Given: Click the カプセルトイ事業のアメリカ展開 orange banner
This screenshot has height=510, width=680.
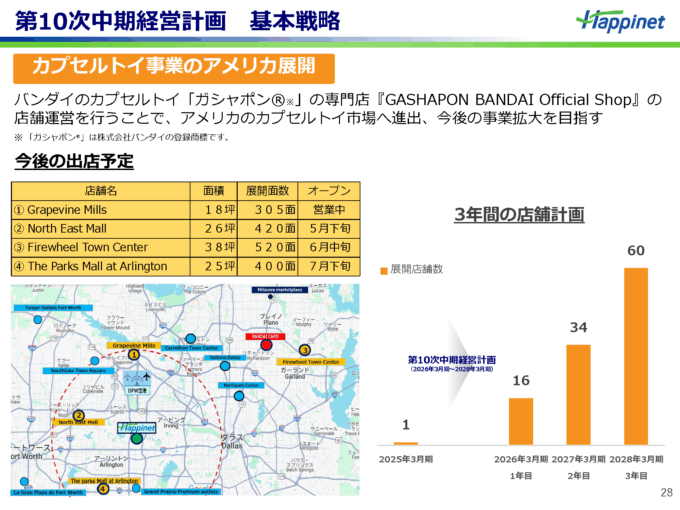Looking at the screenshot, I should pos(173,67).
